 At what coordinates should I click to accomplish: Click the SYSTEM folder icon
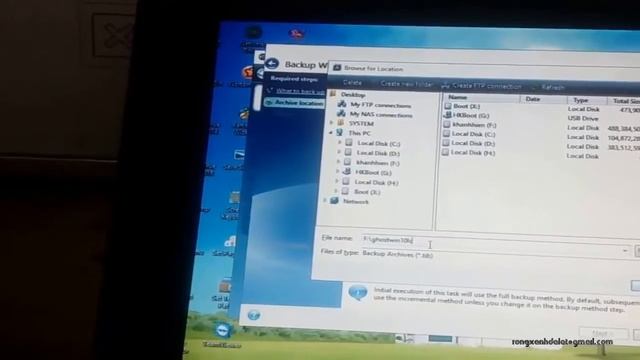341,122
